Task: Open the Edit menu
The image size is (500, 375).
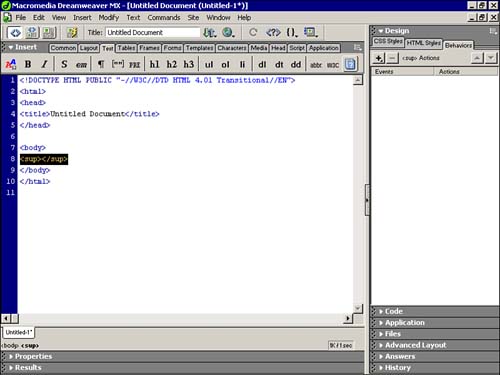Action: click(39, 18)
